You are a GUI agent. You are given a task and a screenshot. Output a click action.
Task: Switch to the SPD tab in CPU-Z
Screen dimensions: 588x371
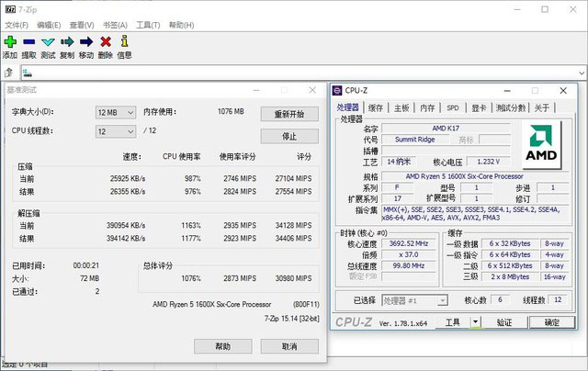tap(453, 108)
